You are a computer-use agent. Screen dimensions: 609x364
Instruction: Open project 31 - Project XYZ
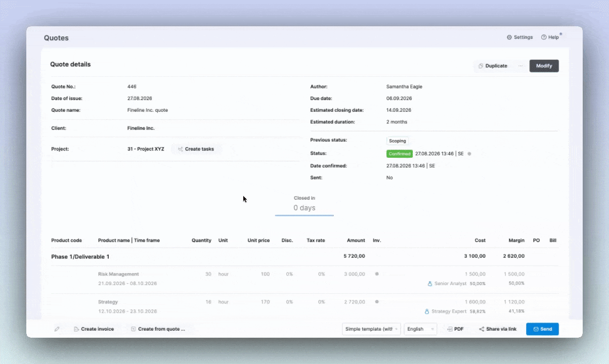pyautogui.click(x=146, y=149)
